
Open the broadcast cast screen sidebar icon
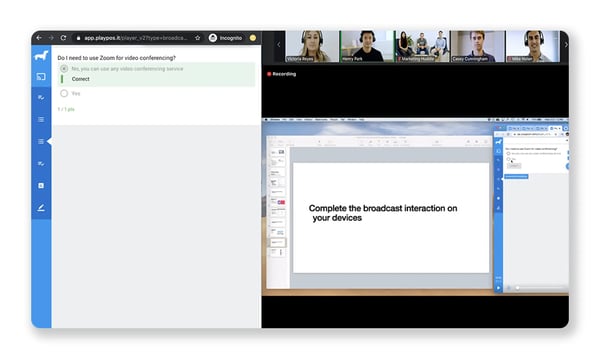click(x=41, y=77)
